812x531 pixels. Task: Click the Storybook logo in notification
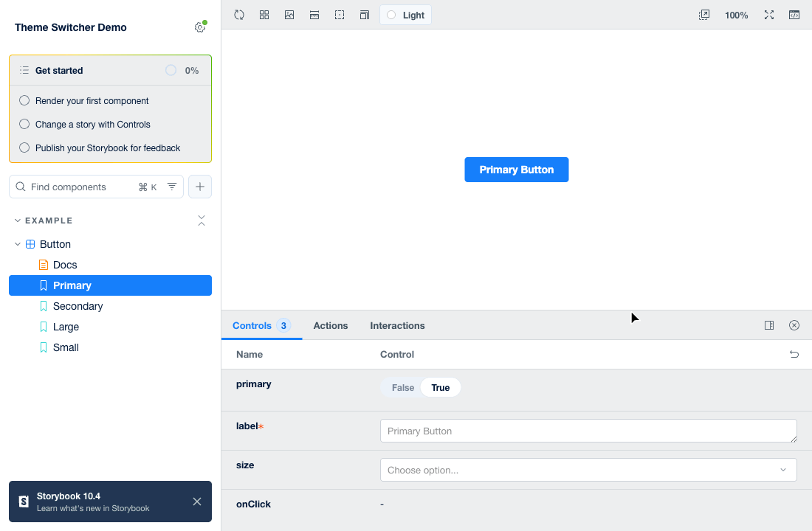coord(24,502)
